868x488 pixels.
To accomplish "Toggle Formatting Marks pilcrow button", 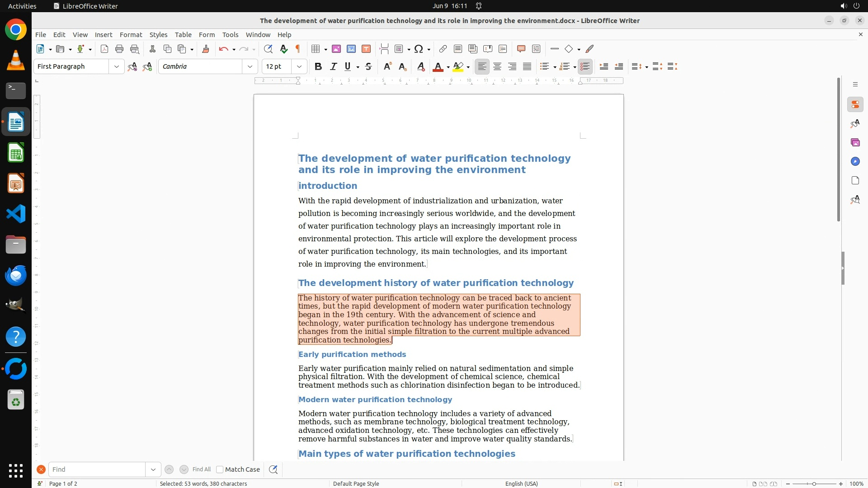I will tap(298, 49).
